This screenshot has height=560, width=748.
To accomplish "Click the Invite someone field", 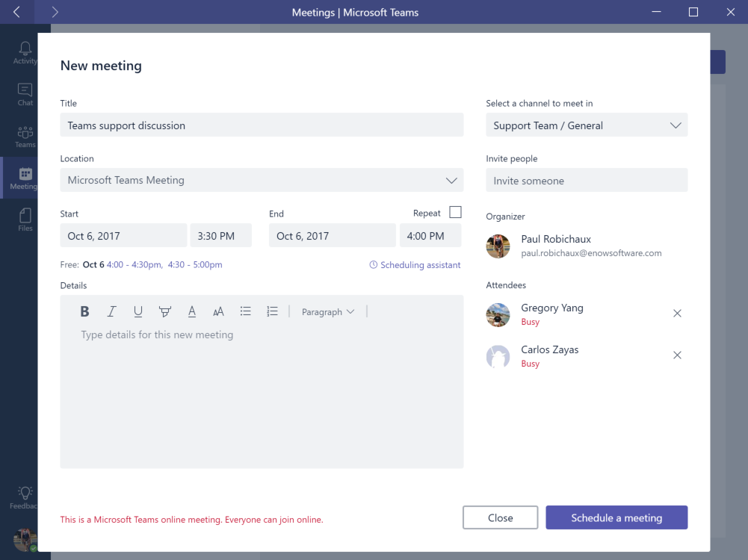I will coord(587,180).
